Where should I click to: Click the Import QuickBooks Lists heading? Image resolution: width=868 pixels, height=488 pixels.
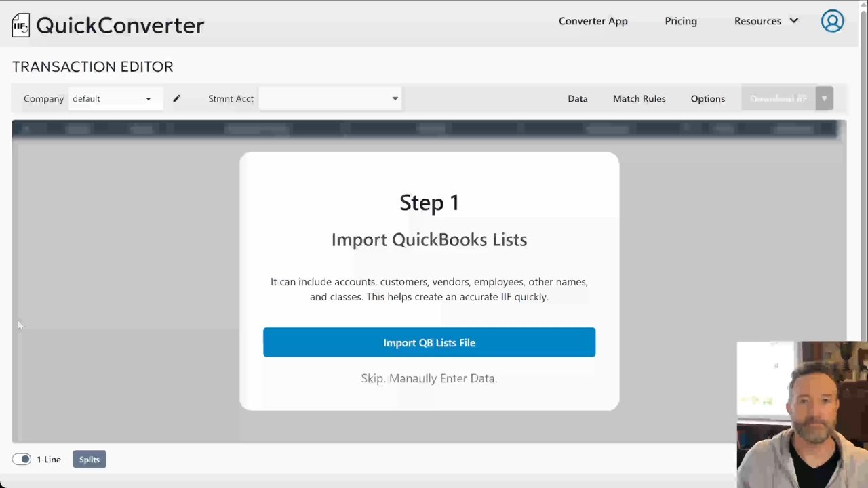click(429, 239)
